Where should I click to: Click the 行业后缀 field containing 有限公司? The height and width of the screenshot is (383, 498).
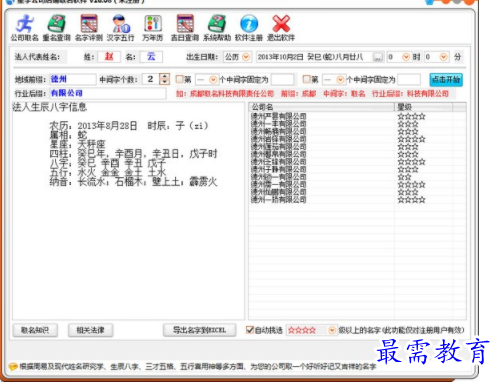(x=108, y=93)
